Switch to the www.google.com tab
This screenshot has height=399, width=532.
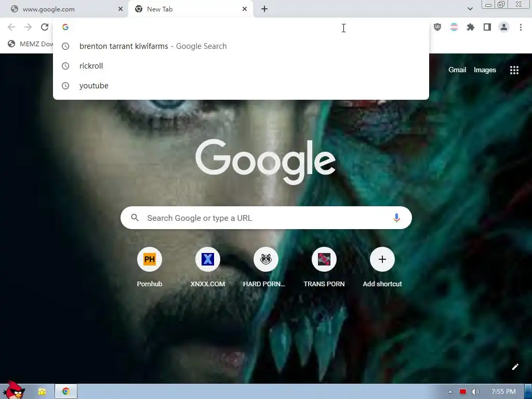[x=64, y=9]
